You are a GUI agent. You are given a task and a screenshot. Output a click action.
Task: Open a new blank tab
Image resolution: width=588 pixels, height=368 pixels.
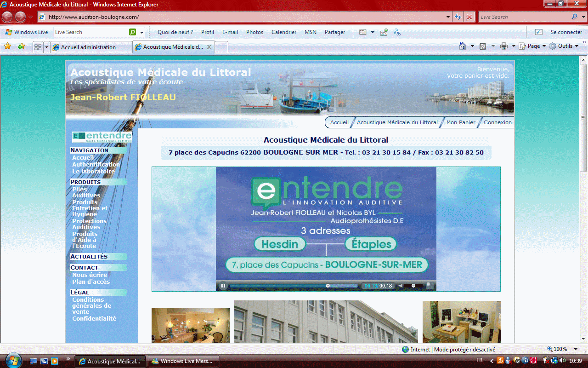(221, 47)
